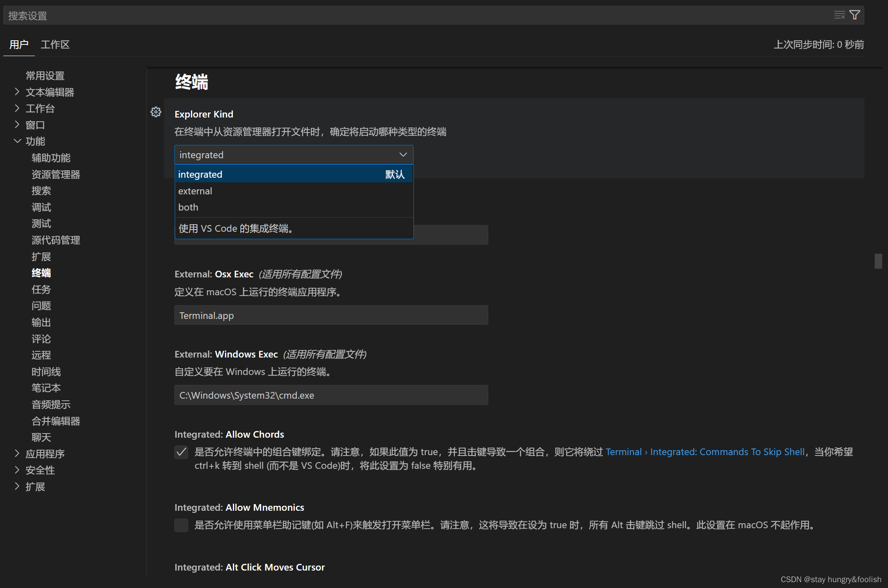The image size is (888, 588).
Task: Enable the Integrated: Allow Mnemonics checkbox
Action: [x=181, y=525]
